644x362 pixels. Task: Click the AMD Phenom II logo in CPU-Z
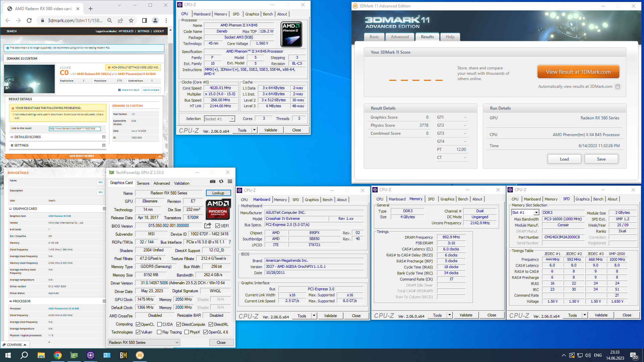(291, 34)
